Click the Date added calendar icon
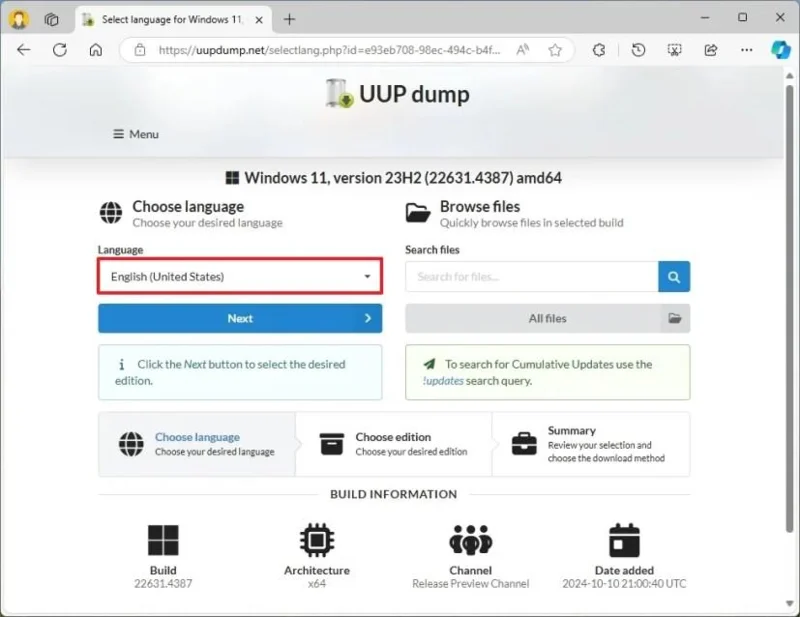 point(624,540)
